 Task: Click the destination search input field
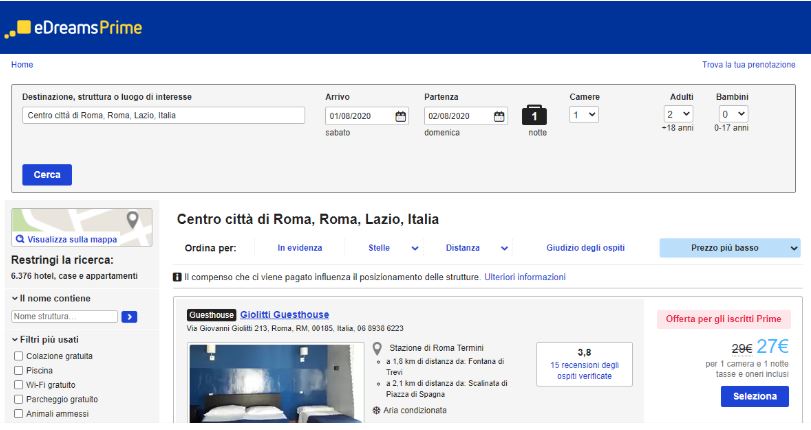(163, 116)
